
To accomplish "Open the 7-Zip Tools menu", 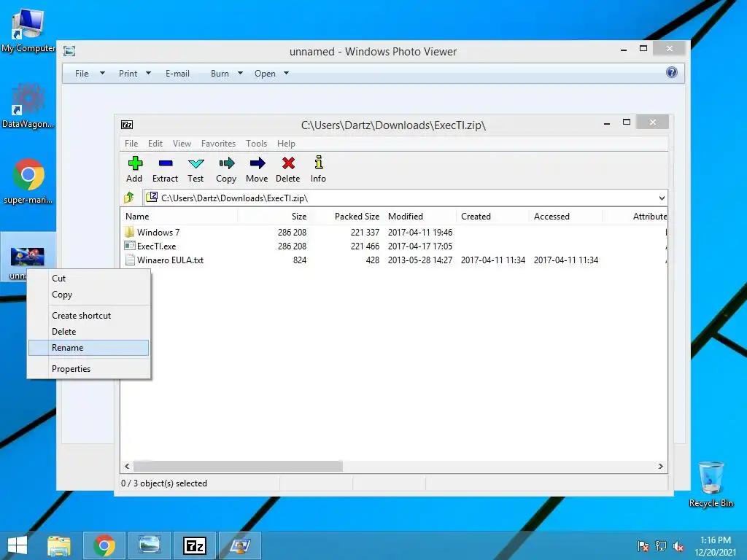I will click(256, 144).
